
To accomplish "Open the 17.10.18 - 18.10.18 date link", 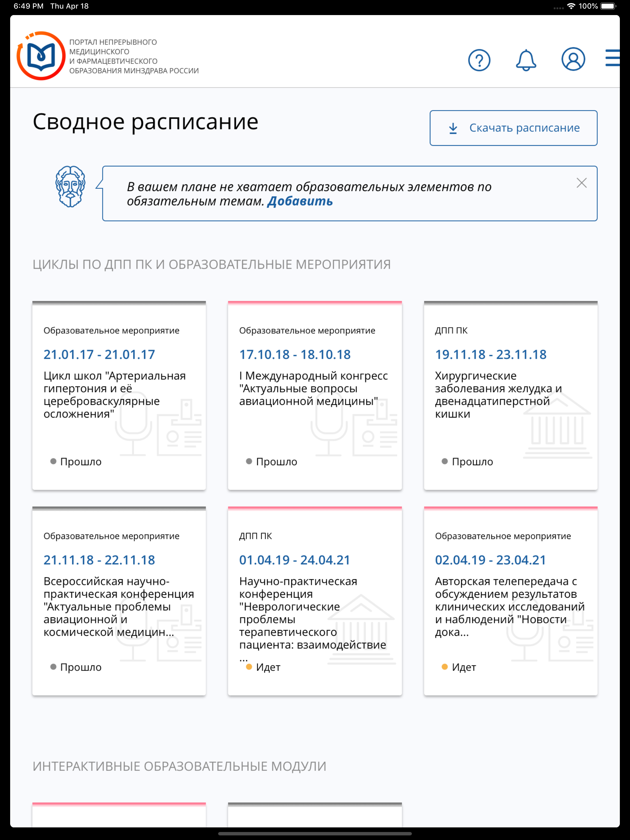I will pyautogui.click(x=295, y=354).
